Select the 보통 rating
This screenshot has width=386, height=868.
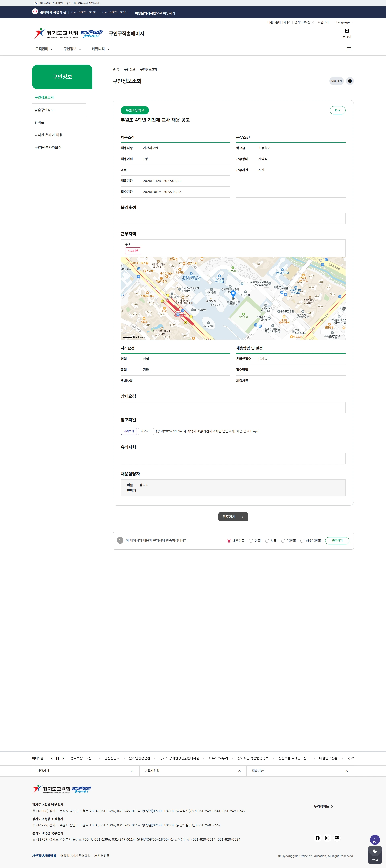[x=267, y=541]
